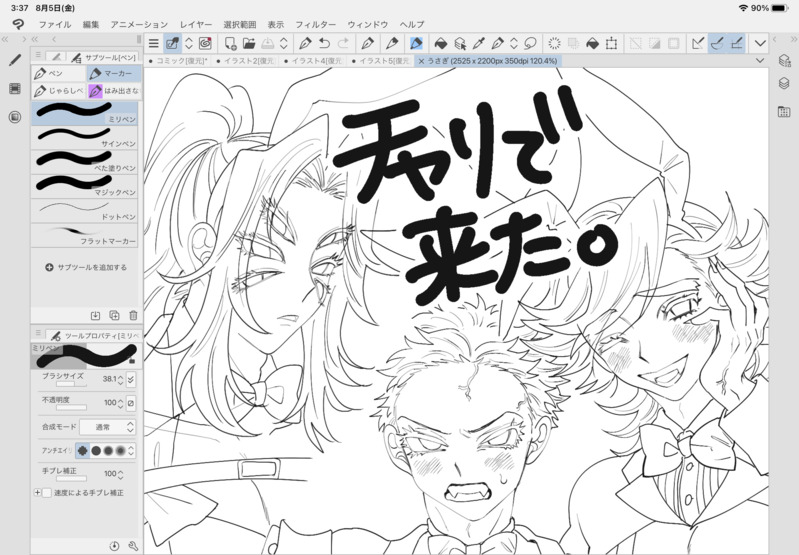
Task: Click the deselect dotted circle icon
Action: tap(554, 44)
